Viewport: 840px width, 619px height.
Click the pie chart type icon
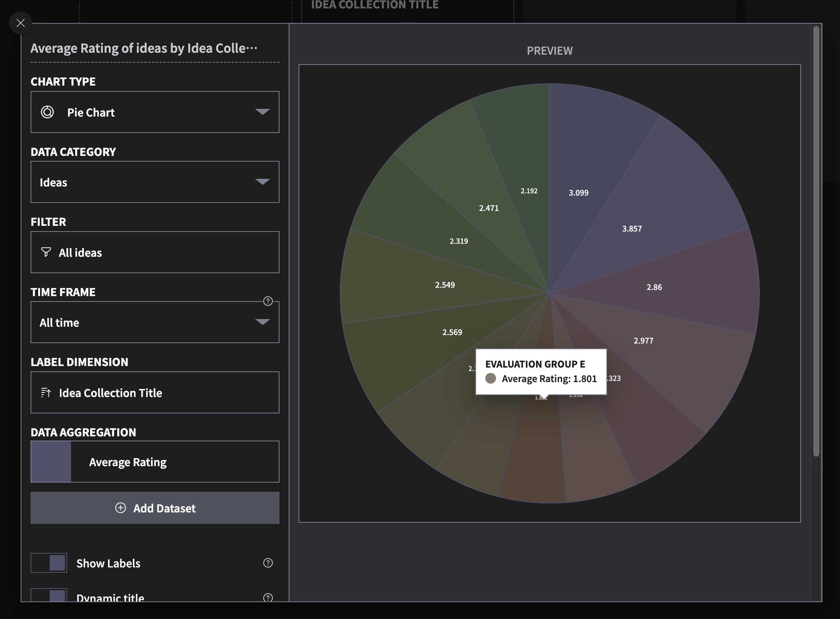[47, 112]
